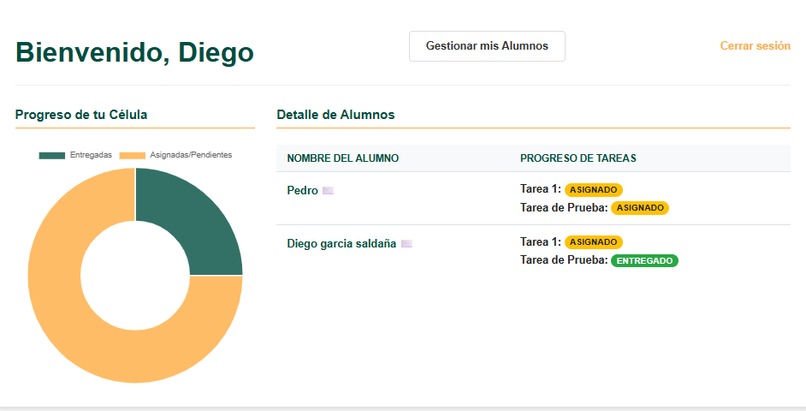Click Pedro's Tarea de Prueba ASIGNADO badge
Screen dimensions: 806x411
click(x=639, y=208)
